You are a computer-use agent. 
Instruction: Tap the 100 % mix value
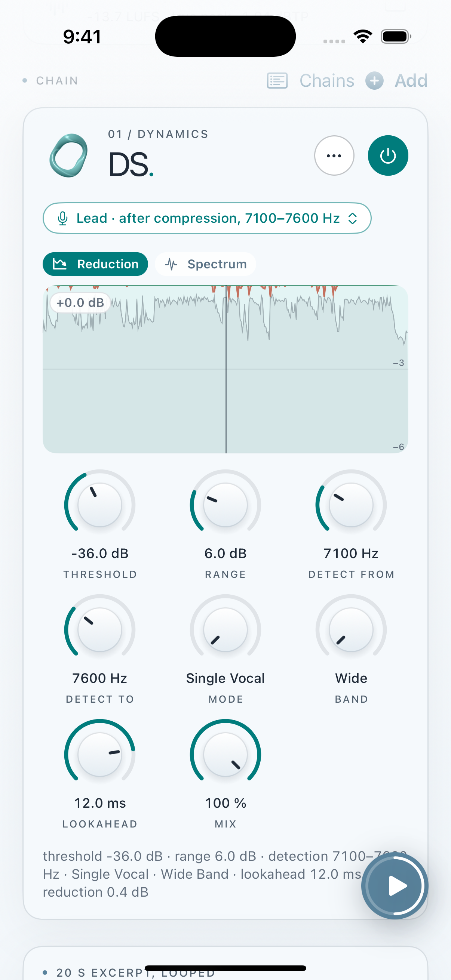226,803
